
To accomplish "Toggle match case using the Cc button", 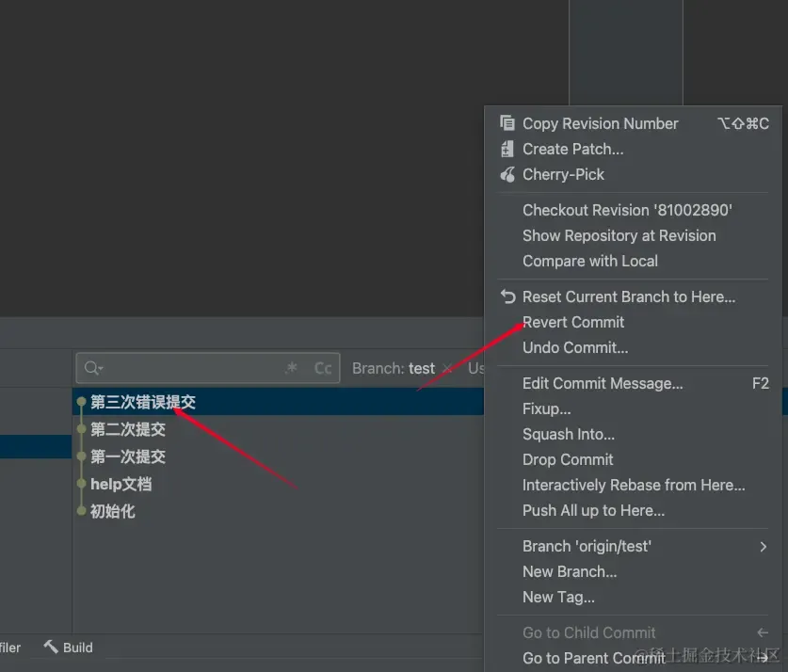I will point(321,368).
